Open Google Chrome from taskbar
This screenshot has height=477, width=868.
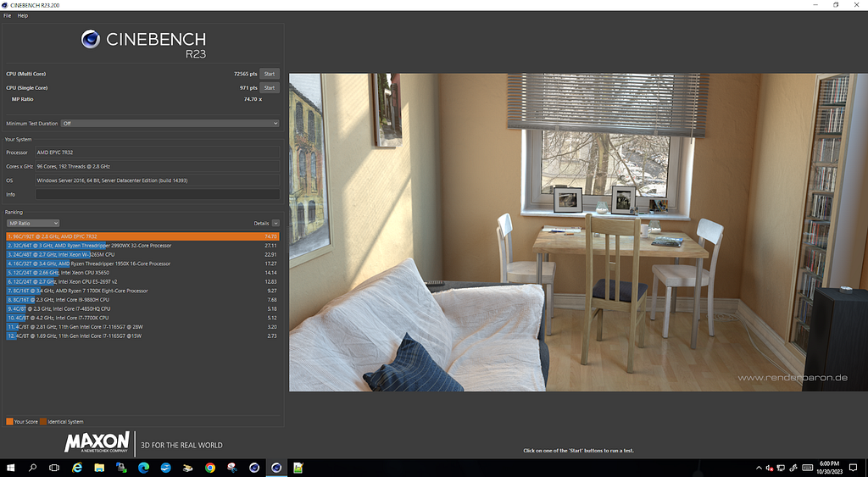click(210, 469)
